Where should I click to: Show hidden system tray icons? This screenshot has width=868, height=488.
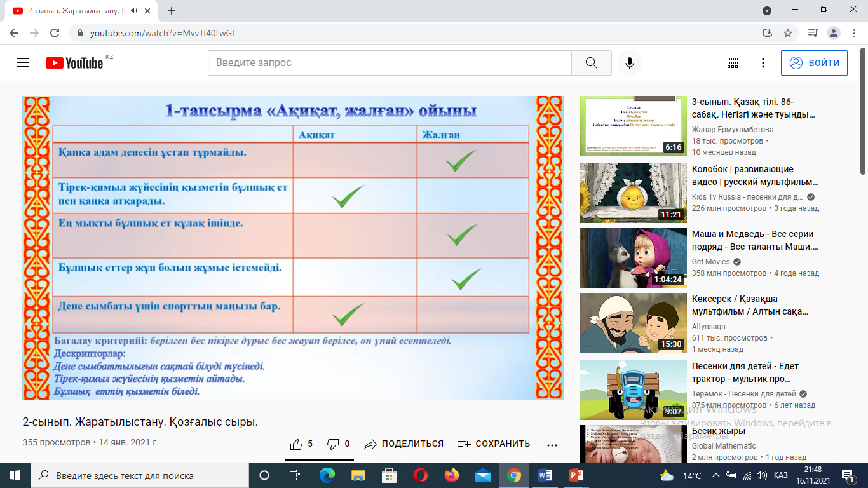click(715, 475)
